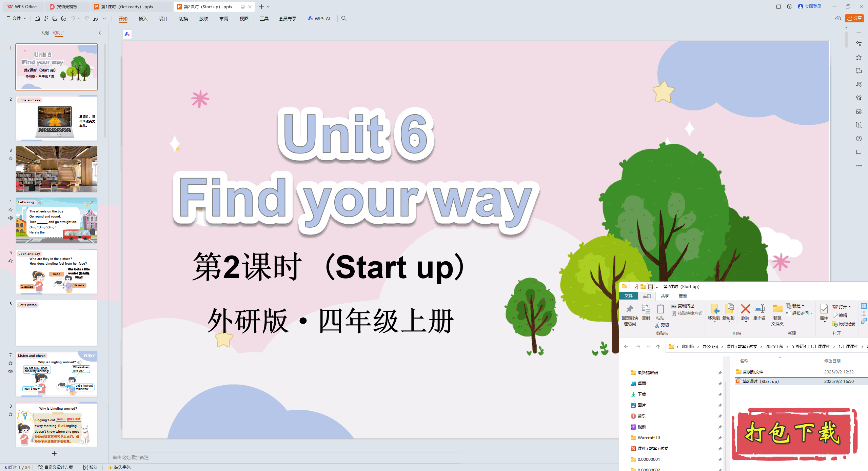The width and height of the screenshot is (868, 471).
Task: Open the 查看 tab in File Explorer
Action: coord(683,296)
